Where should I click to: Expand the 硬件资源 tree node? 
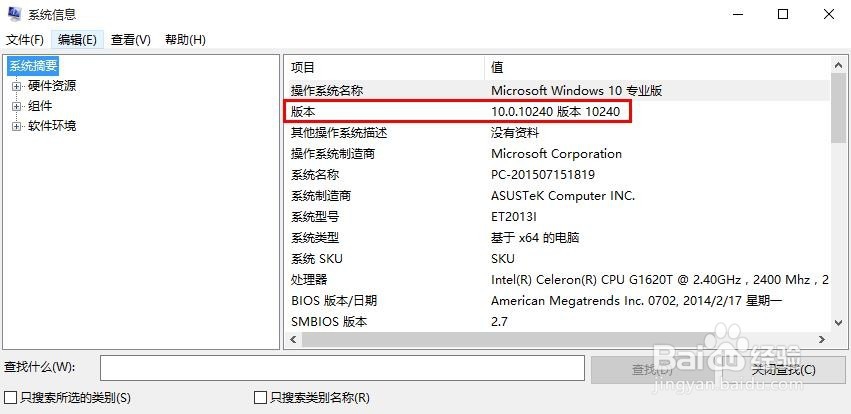(x=16, y=86)
